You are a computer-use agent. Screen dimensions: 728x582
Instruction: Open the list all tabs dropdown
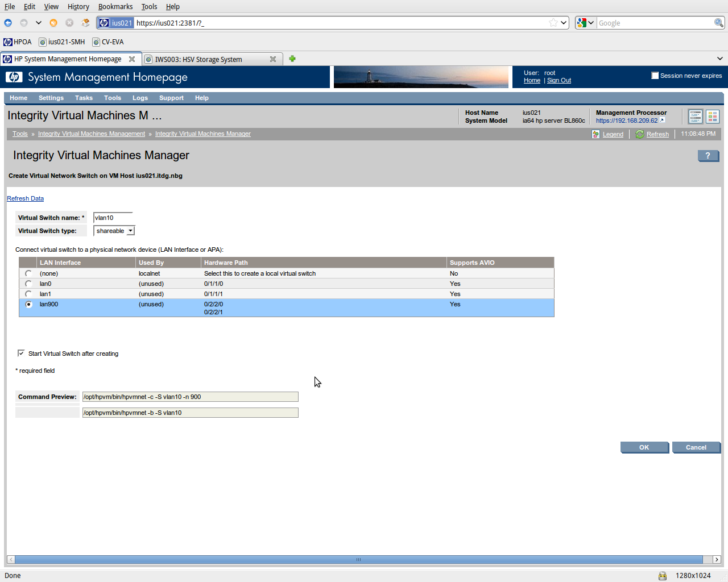coord(719,59)
